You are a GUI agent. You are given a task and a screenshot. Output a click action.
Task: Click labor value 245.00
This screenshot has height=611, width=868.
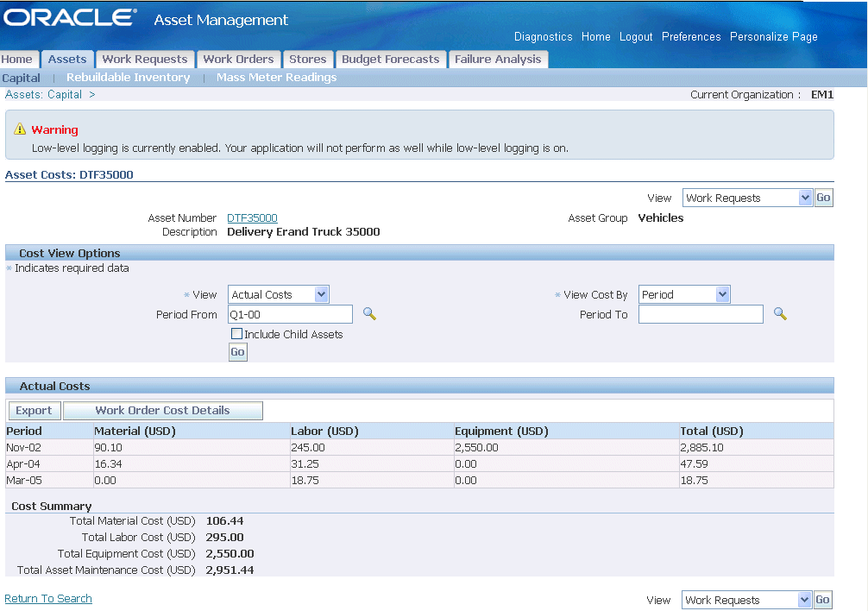point(308,447)
